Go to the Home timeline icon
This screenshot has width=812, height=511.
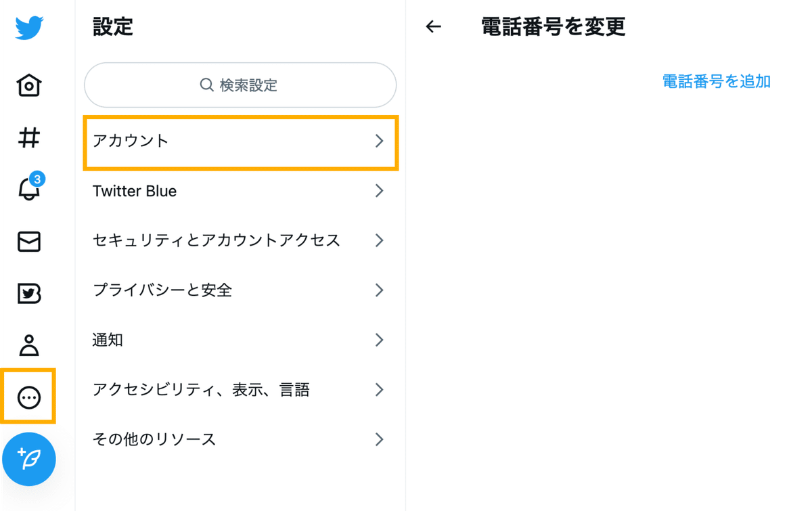click(x=29, y=85)
